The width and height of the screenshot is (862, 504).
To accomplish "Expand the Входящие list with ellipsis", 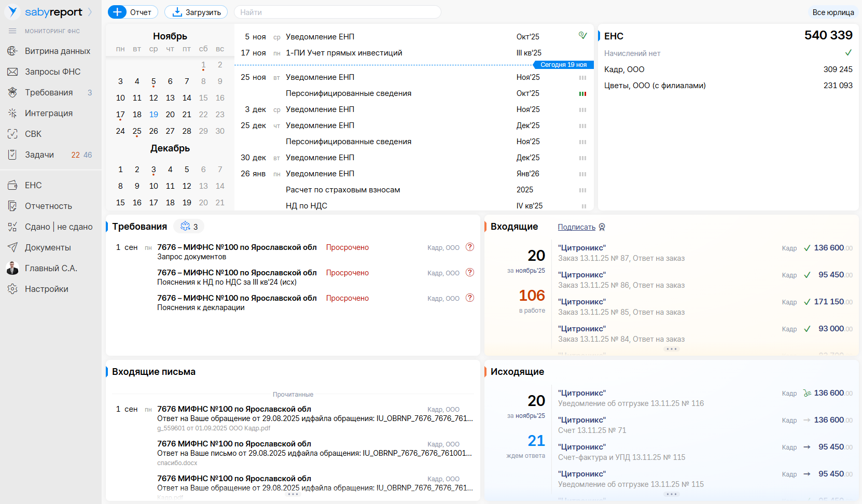I will click(672, 349).
